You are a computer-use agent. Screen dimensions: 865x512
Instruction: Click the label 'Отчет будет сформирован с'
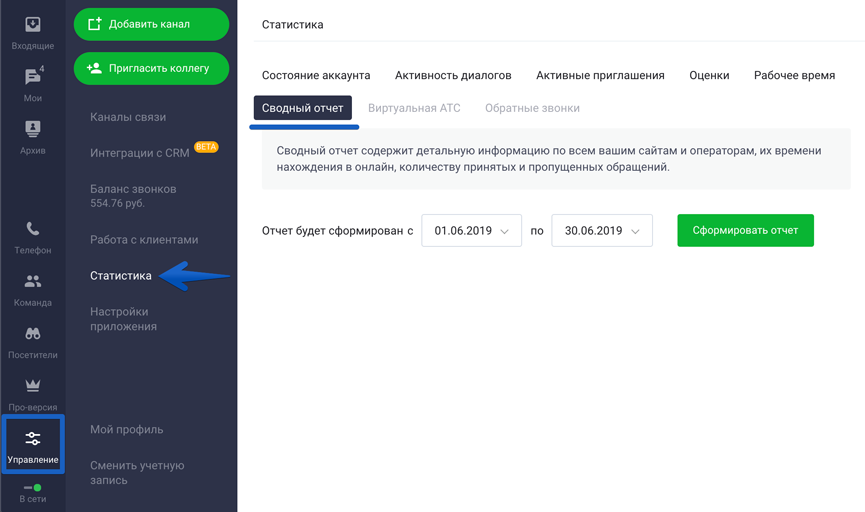pos(337,231)
